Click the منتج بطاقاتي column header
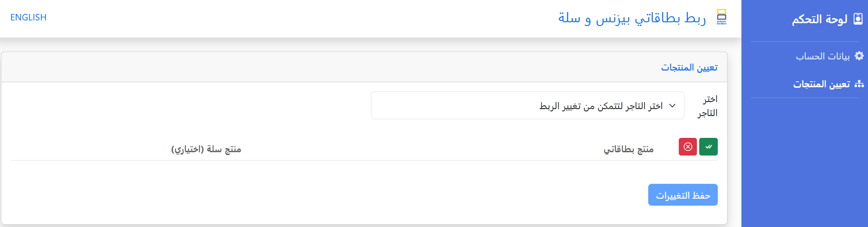Image resolution: width=868 pixels, height=227 pixels. [628, 149]
